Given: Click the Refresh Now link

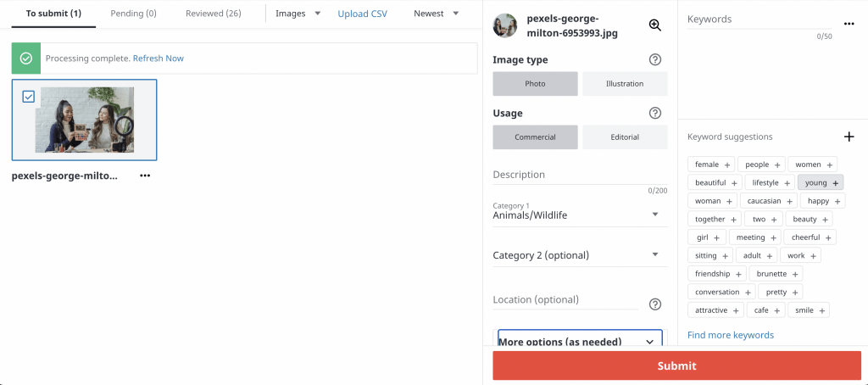Looking at the screenshot, I should [158, 59].
